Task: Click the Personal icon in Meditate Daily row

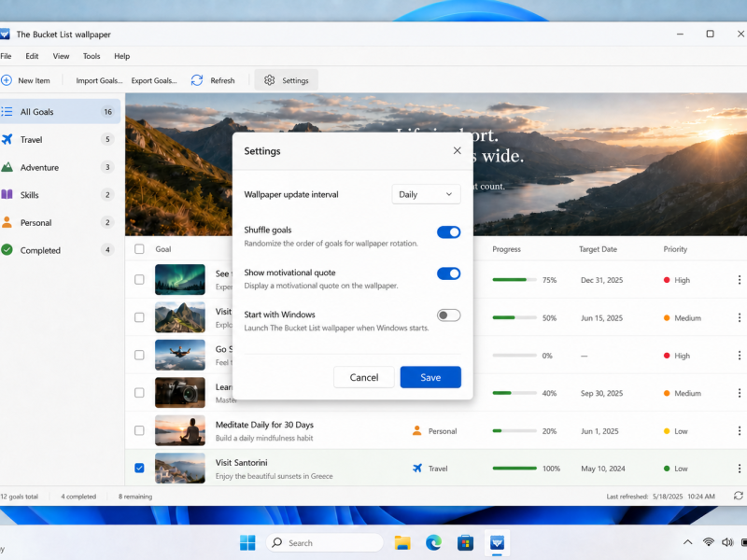Action: (x=416, y=431)
